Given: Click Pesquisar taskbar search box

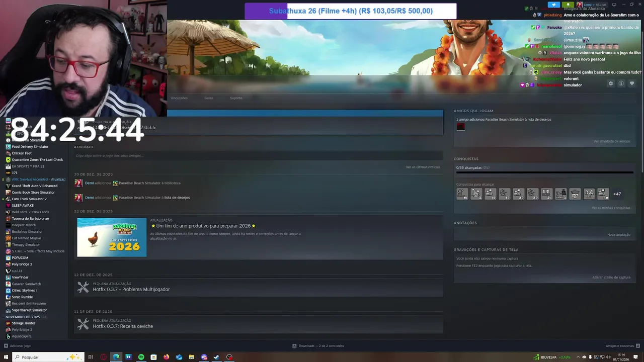Looking at the screenshot, I should point(48,357).
